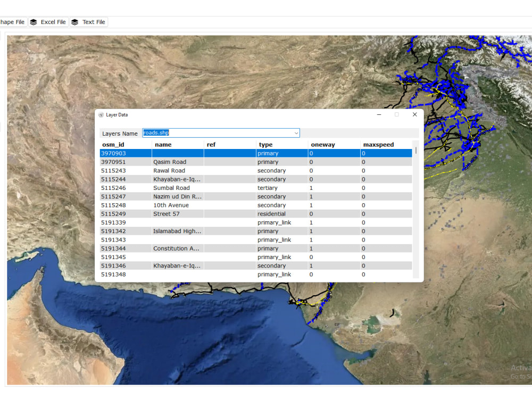Close the Layer Data window
The height and width of the screenshot is (399, 532).
pyautogui.click(x=414, y=115)
